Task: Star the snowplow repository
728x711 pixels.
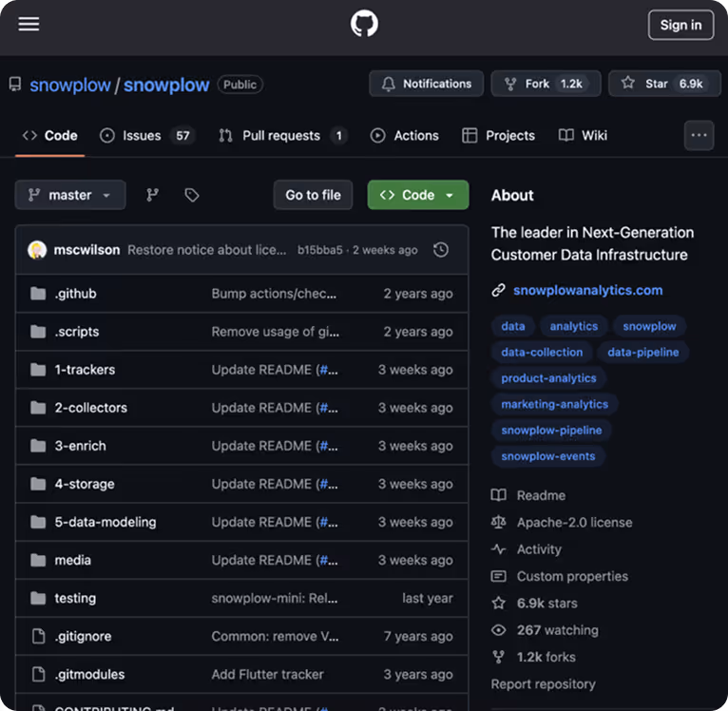Action: (664, 84)
